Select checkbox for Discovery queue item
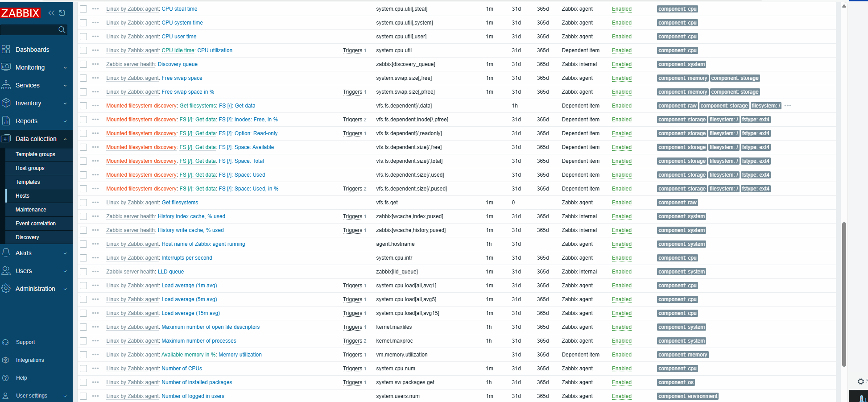This screenshot has height=402, width=868. (83, 64)
